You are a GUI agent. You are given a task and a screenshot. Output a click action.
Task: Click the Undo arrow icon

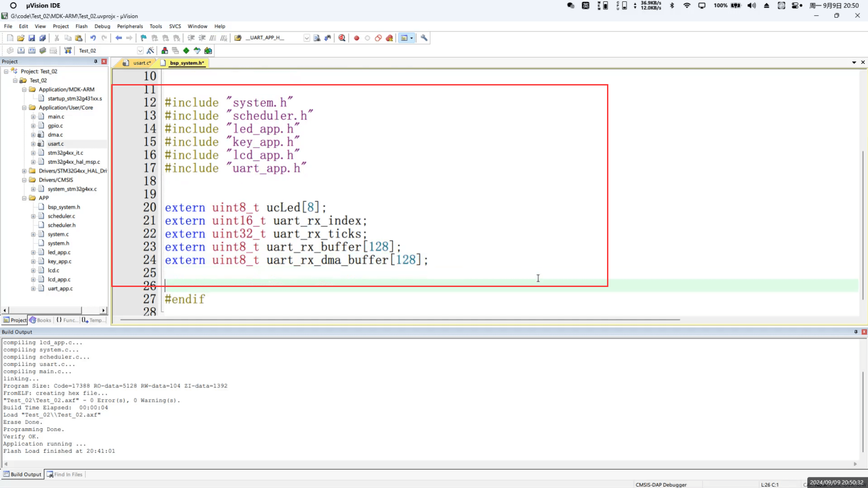(93, 38)
